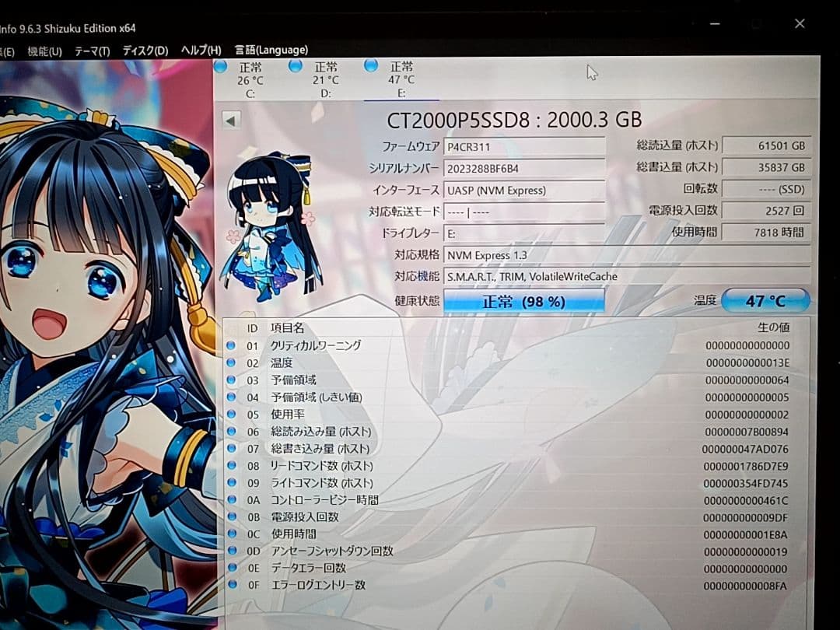
Task: Click the disk title CT2000P5SSD8 : 2000.3 GB
Action: click(514, 120)
